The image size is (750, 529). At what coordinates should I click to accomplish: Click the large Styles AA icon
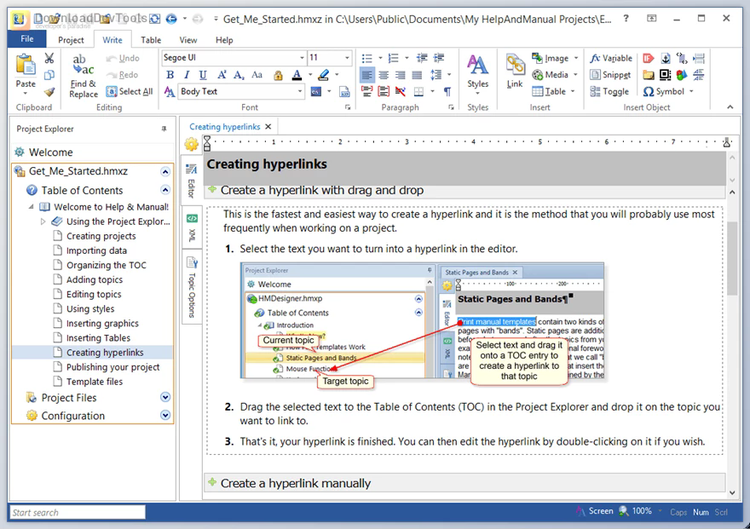tap(477, 65)
